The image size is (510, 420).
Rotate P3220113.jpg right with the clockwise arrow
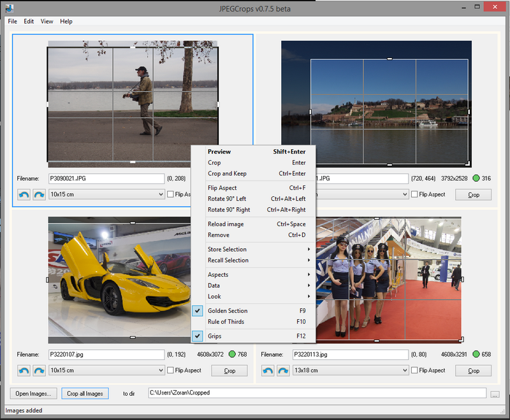coord(283,370)
